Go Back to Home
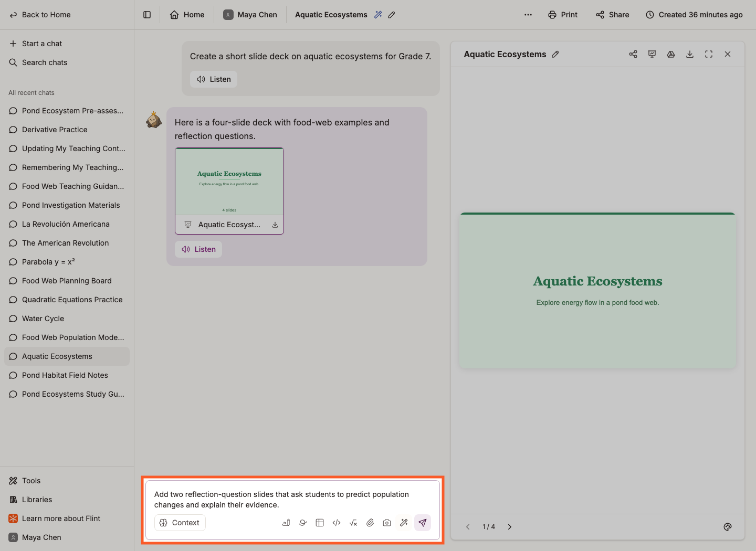The width and height of the screenshot is (756, 551). point(40,15)
